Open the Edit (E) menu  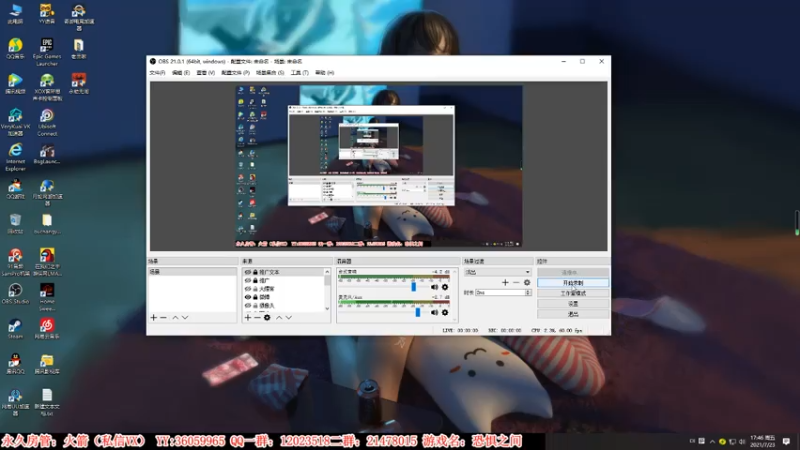coord(181,73)
